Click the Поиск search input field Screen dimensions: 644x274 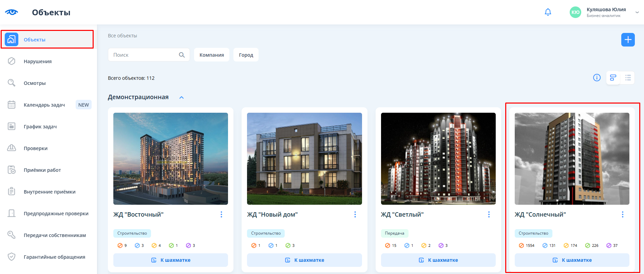point(144,55)
